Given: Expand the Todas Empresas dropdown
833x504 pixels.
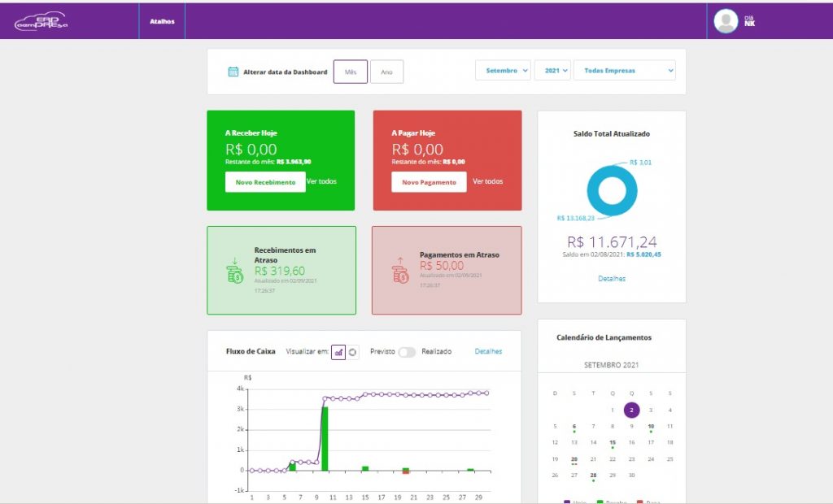Looking at the screenshot, I should pyautogui.click(x=624, y=71).
